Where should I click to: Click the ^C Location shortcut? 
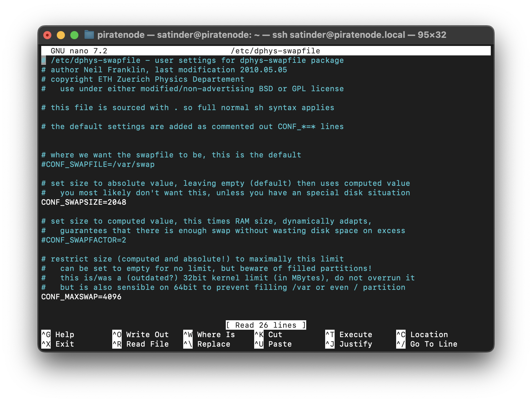[x=422, y=334]
